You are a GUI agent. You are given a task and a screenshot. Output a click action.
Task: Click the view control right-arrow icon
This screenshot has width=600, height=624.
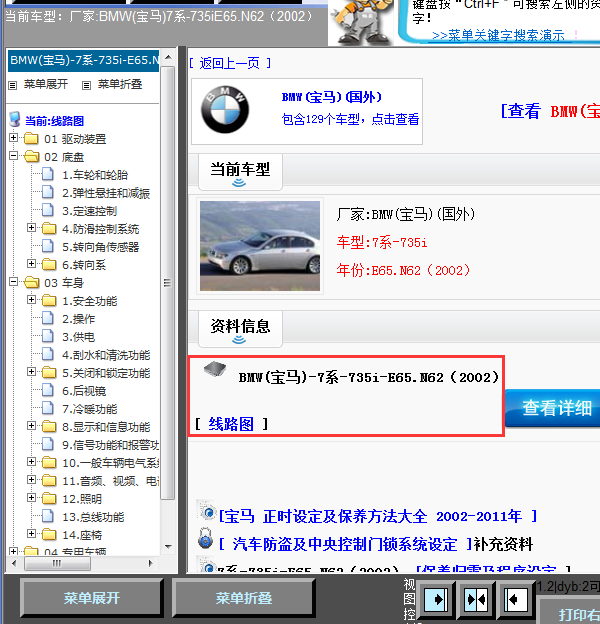pos(435,599)
